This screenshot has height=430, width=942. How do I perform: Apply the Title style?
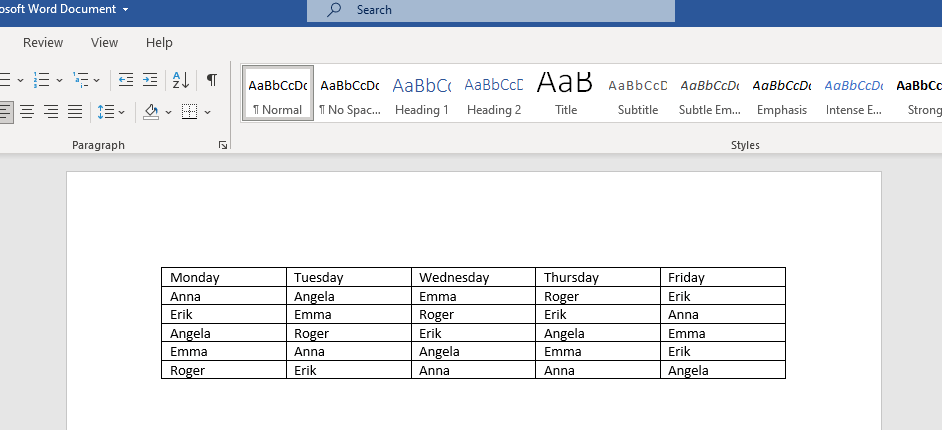pos(566,95)
